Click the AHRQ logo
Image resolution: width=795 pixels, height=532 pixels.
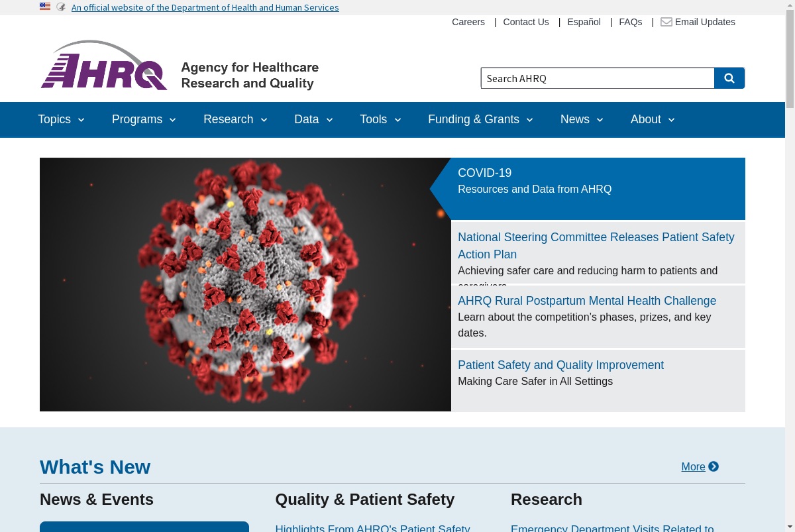104,65
